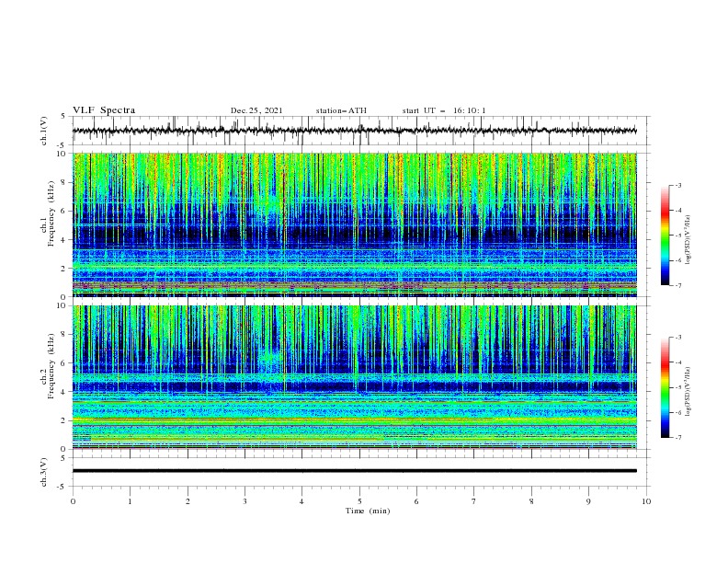Click the ch.2 colorbar "log(PSD)(V²/Hz)" label
728x563 pixels.
coord(688,391)
